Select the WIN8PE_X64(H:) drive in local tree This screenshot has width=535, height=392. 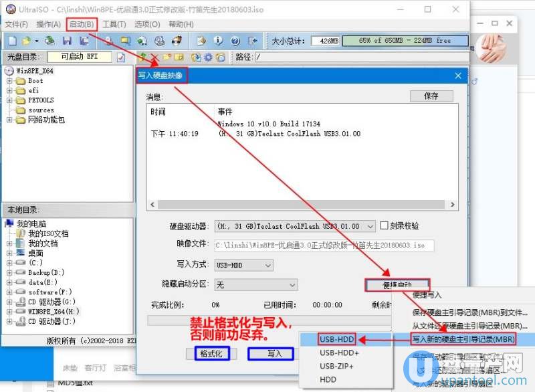pos(53,312)
